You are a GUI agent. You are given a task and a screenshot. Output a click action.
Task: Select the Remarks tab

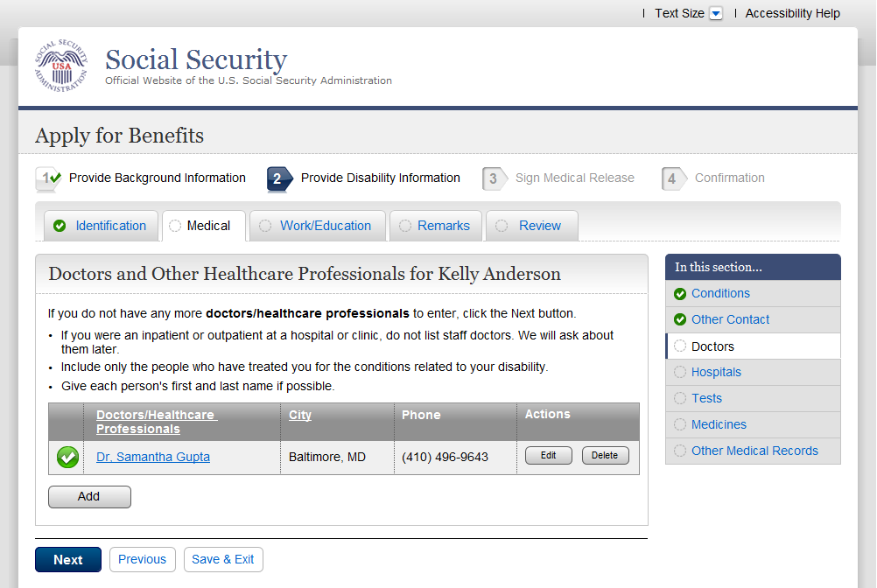pyautogui.click(x=443, y=226)
